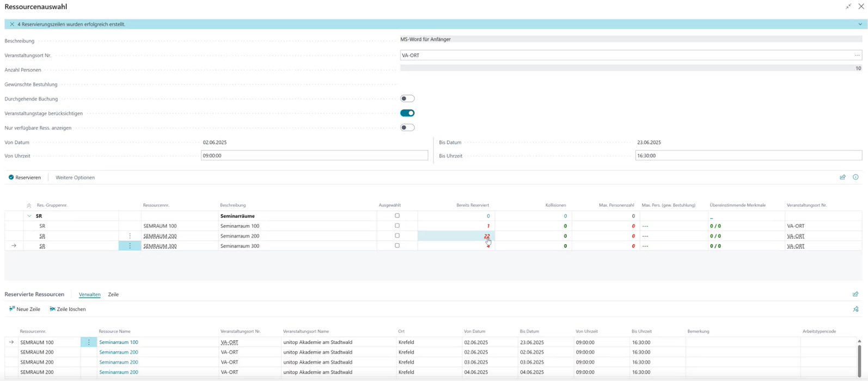Open Veranstaltungsort Nr. lookup ellipsis
Viewport: 868px width, 381px height.
tap(857, 55)
